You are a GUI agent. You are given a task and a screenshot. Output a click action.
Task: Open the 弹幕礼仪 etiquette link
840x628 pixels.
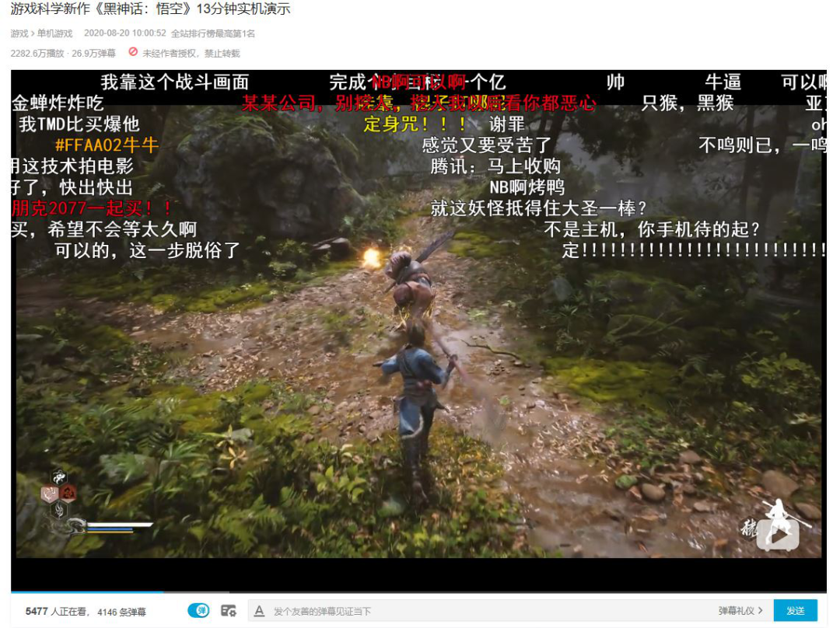pyautogui.click(x=740, y=611)
